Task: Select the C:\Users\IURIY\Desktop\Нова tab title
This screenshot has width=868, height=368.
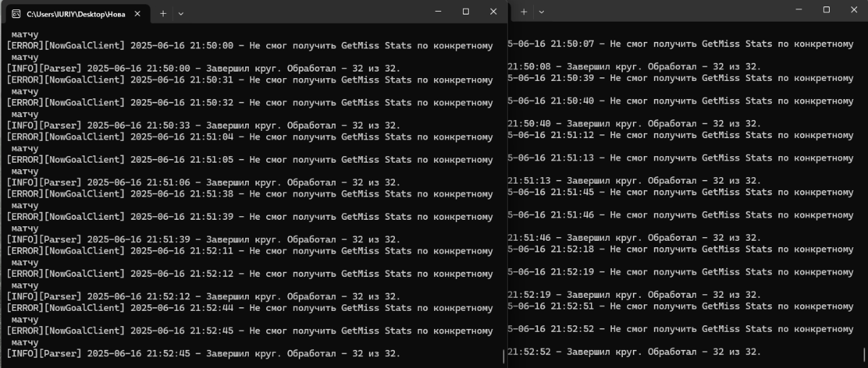Action: [x=75, y=14]
